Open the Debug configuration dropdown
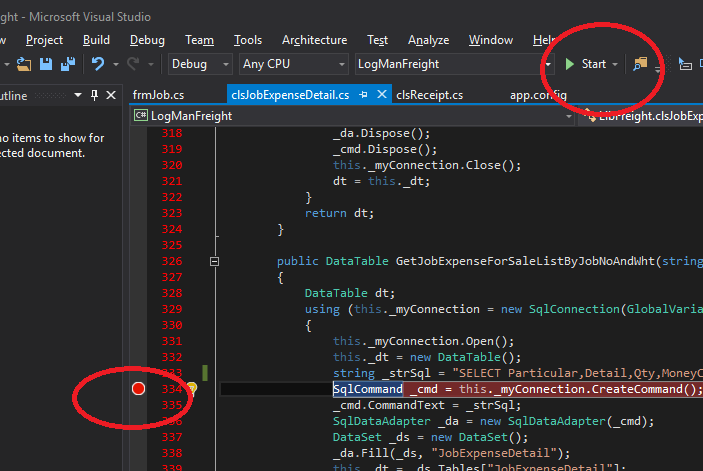This screenshot has height=471, width=703. coord(200,64)
